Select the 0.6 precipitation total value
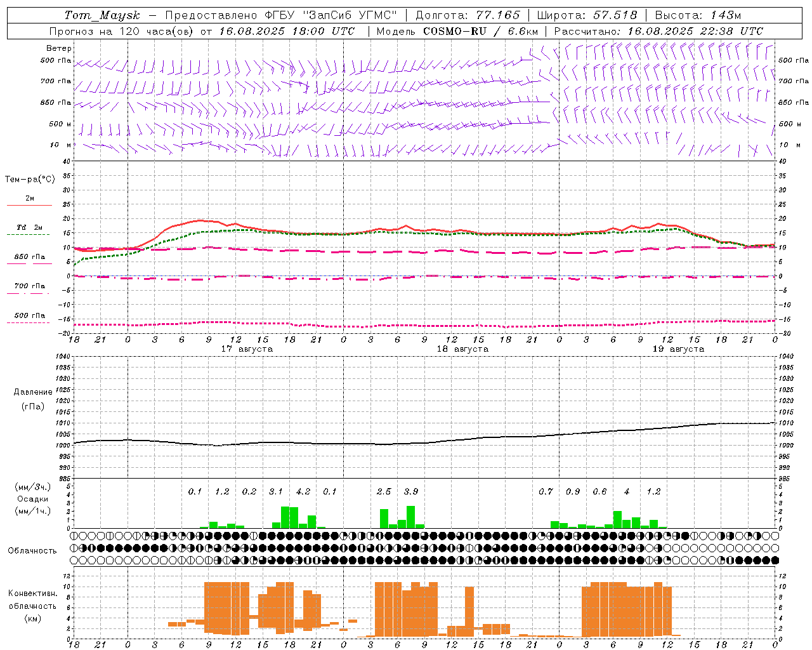 599,491
